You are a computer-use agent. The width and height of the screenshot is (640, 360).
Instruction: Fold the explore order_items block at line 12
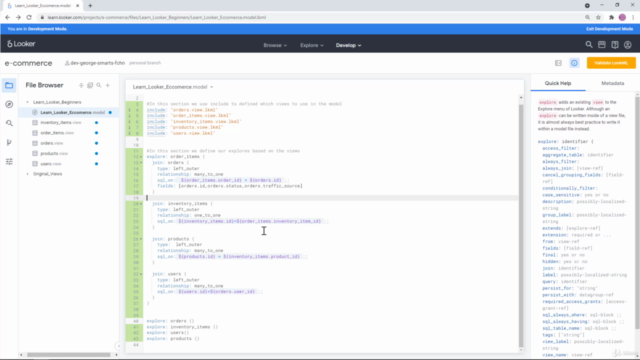click(141, 157)
